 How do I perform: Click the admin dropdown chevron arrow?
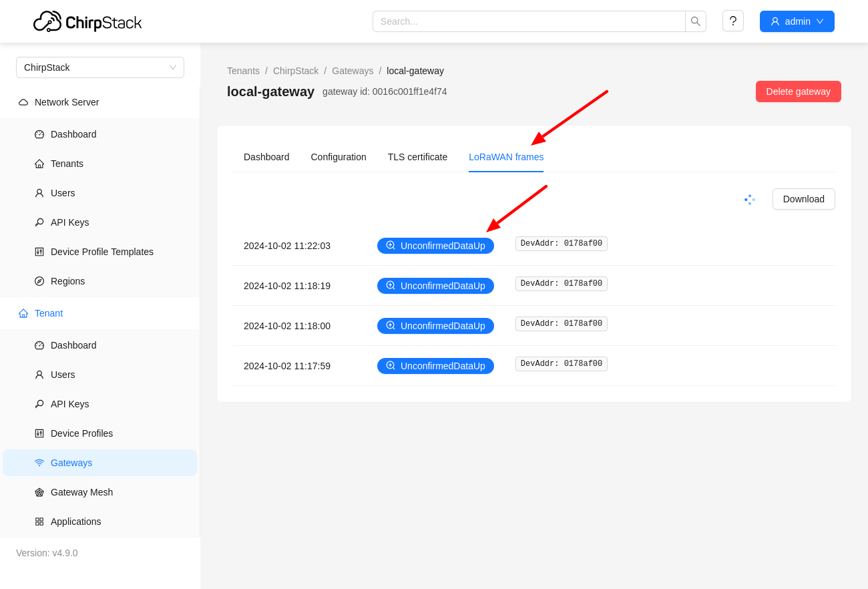click(x=820, y=21)
